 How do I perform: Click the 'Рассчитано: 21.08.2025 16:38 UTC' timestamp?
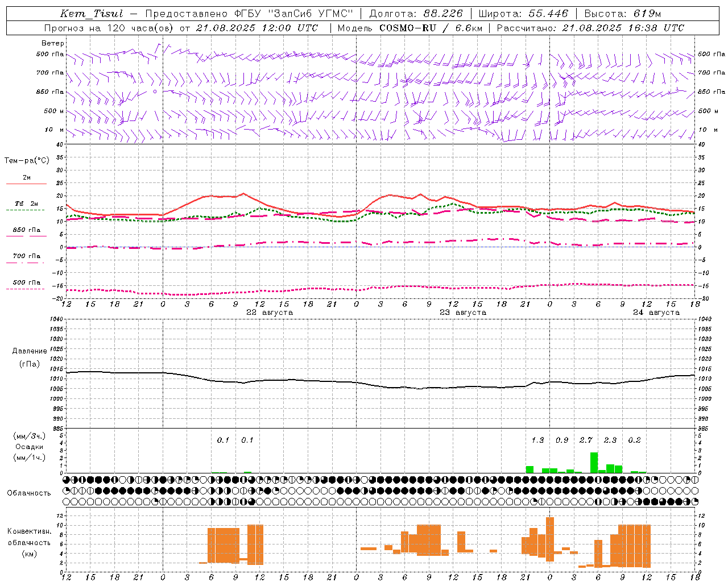click(x=590, y=28)
